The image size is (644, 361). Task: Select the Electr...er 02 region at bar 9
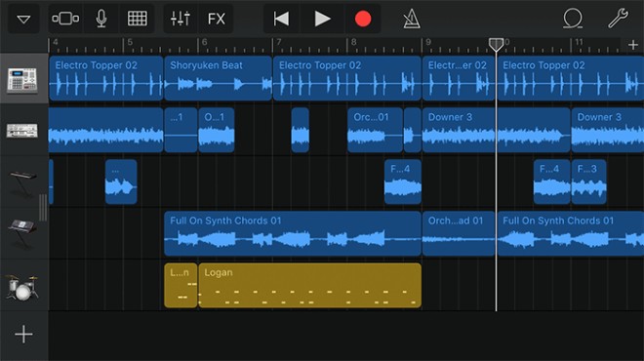pyautogui.click(x=459, y=78)
